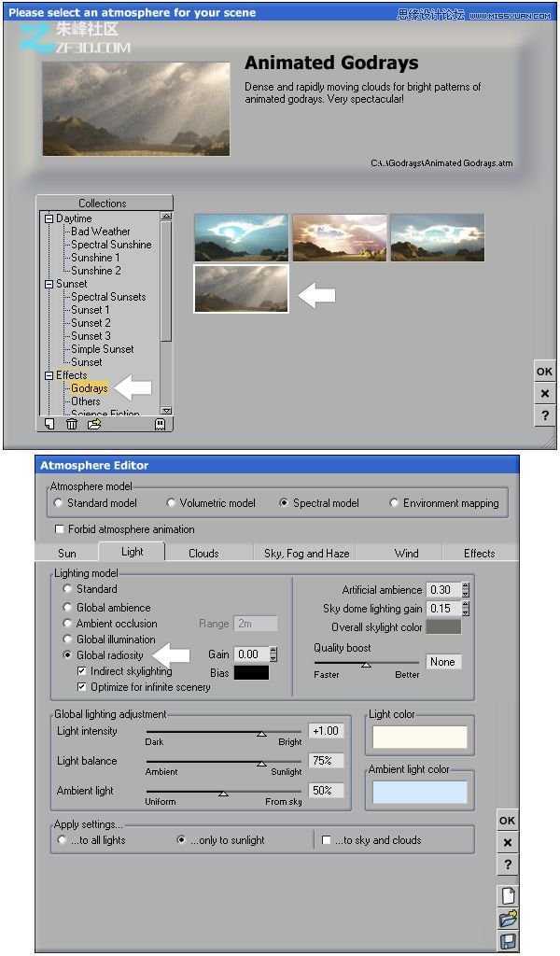Click the None quality boost button

[x=443, y=662]
